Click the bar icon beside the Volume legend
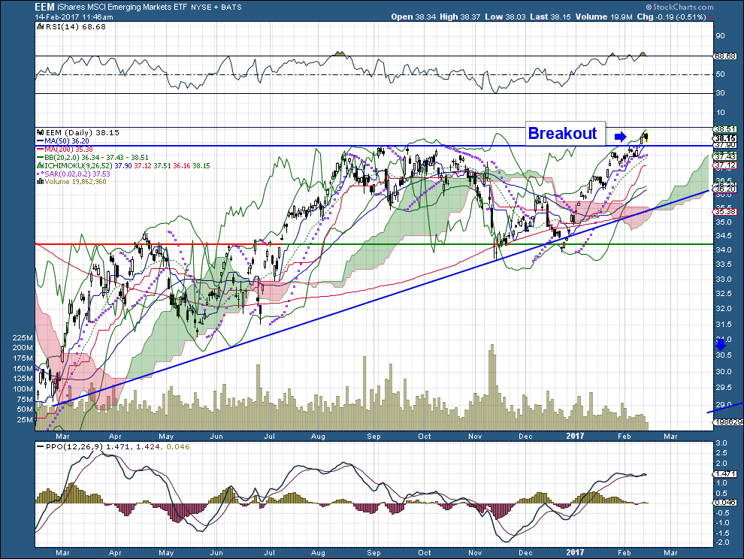Viewport: 744px width, 559px height. point(40,182)
